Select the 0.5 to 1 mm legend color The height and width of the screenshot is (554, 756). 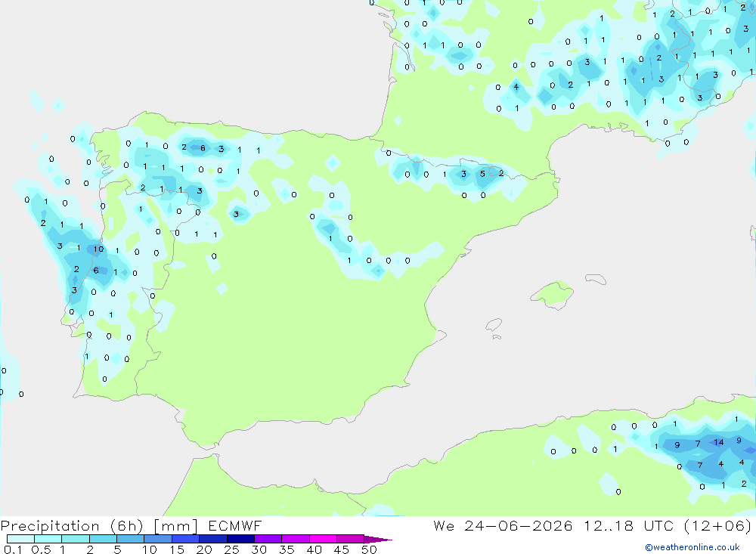pyautogui.click(x=48, y=539)
